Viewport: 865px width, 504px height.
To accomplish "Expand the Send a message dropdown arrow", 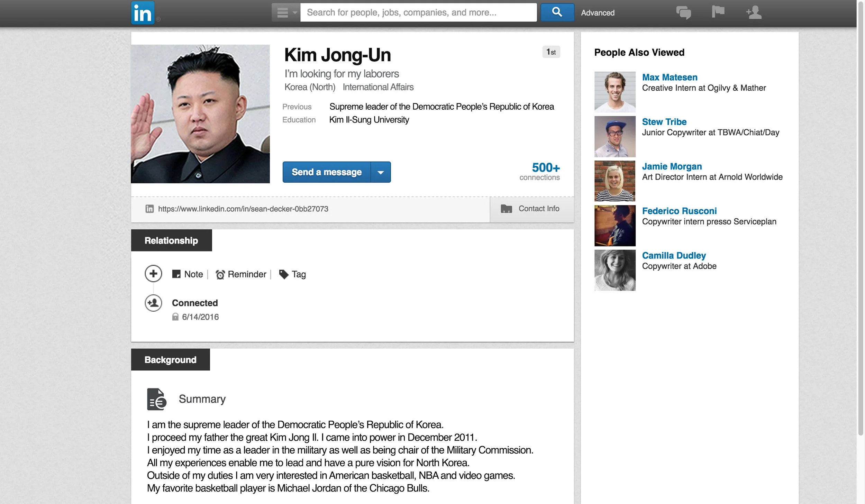I will [381, 172].
